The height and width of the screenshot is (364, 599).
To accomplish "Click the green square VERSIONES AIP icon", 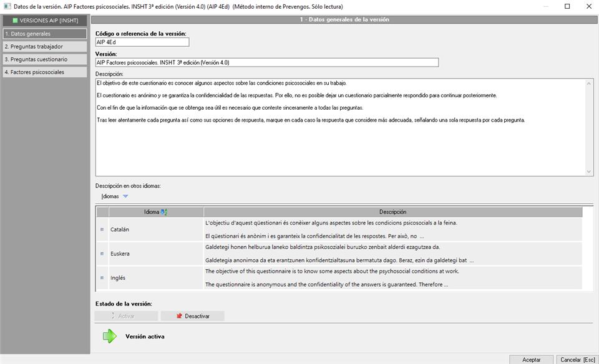I will tap(15, 21).
